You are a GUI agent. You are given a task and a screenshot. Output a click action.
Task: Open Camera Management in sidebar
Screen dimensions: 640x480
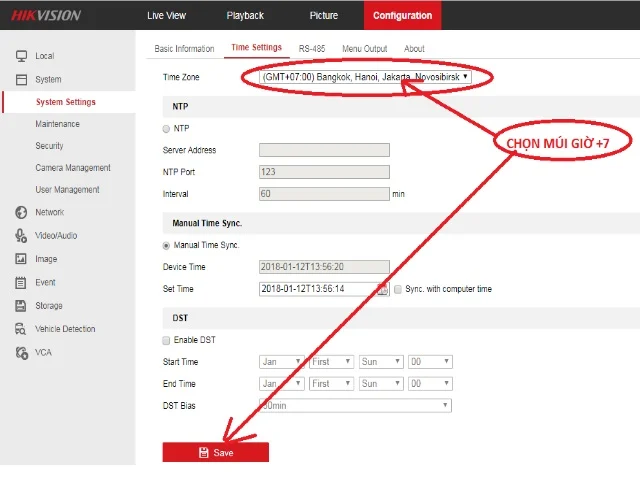click(x=73, y=168)
